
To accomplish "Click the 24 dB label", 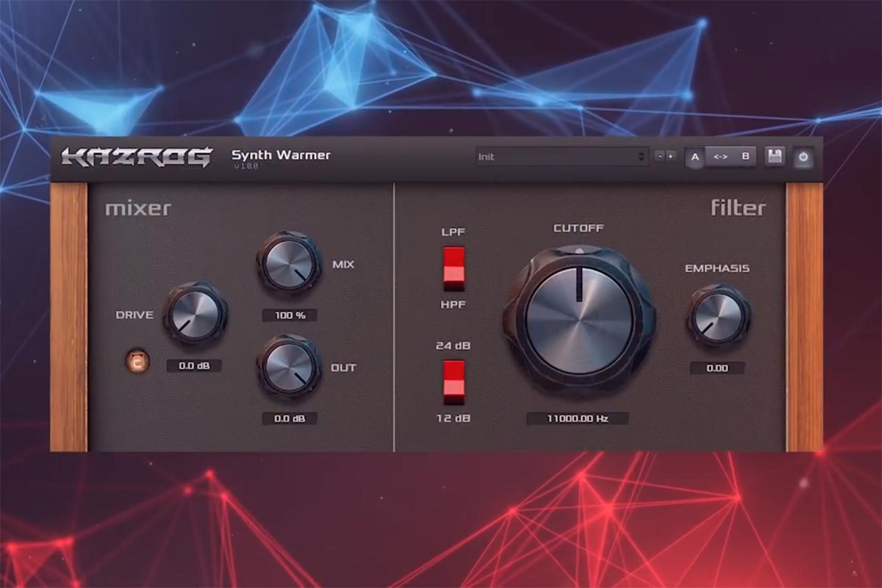I will 453,346.
